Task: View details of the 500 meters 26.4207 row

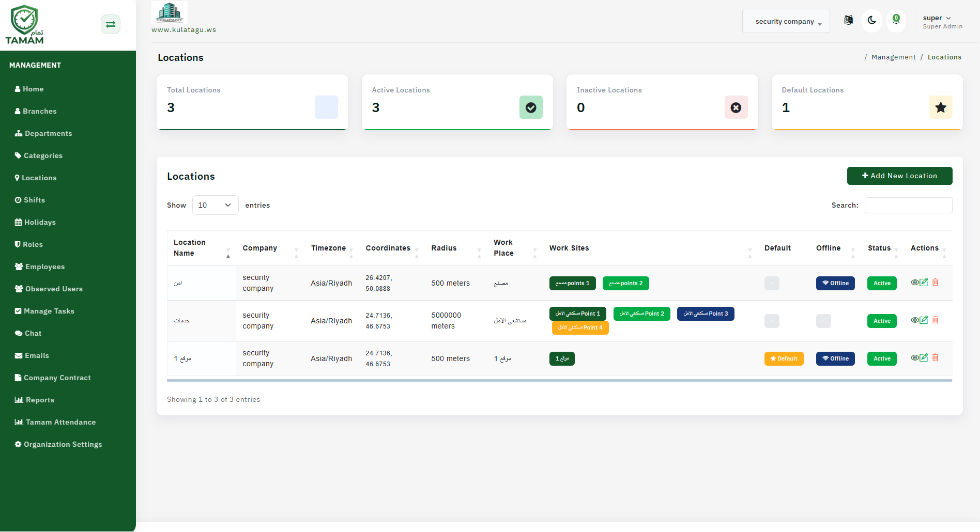Action: [x=914, y=283]
